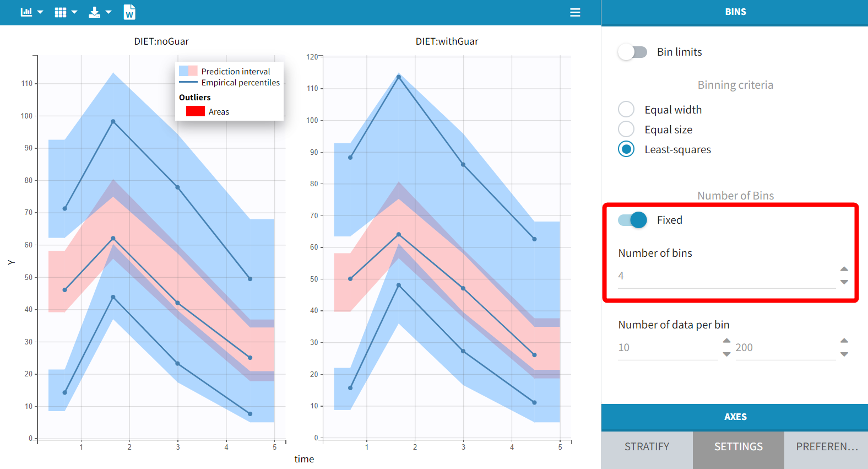Select Equal size binning criteria
868x469 pixels.
pos(626,129)
